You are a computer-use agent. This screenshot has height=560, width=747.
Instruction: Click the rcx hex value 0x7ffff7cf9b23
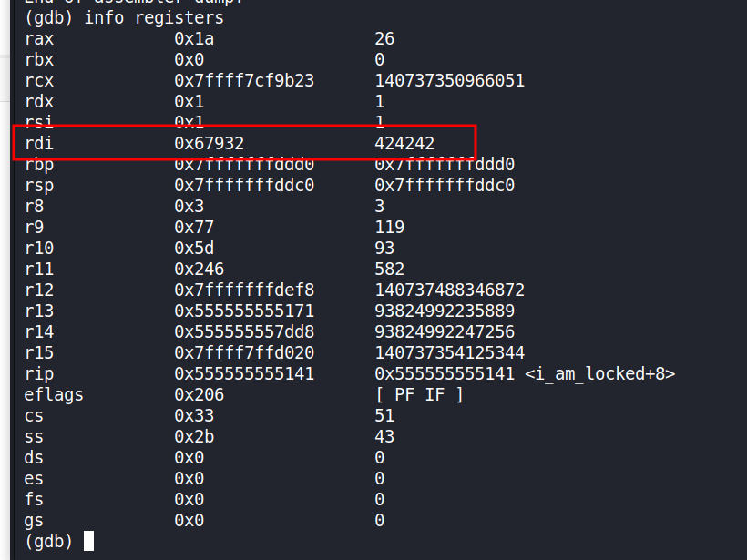pyautogui.click(x=244, y=81)
